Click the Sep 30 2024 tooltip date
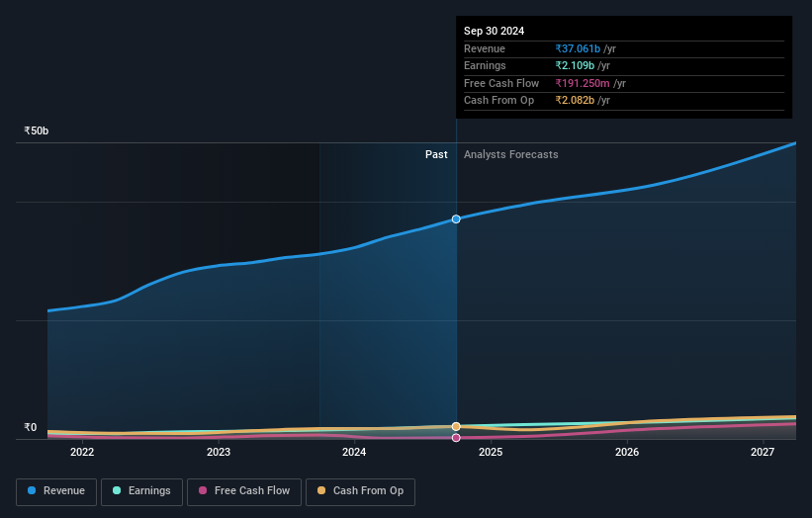 pyautogui.click(x=495, y=31)
